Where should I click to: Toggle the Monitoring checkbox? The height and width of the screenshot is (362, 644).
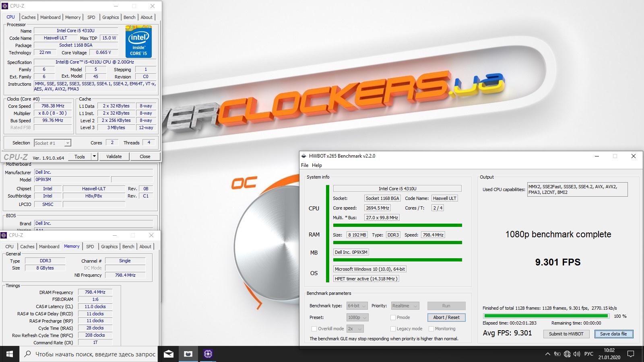click(x=431, y=329)
